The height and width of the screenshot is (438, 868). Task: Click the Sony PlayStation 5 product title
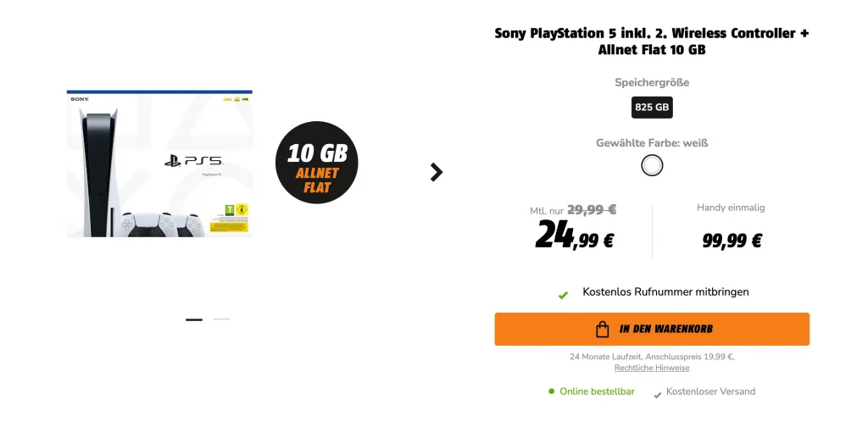coord(652,42)
